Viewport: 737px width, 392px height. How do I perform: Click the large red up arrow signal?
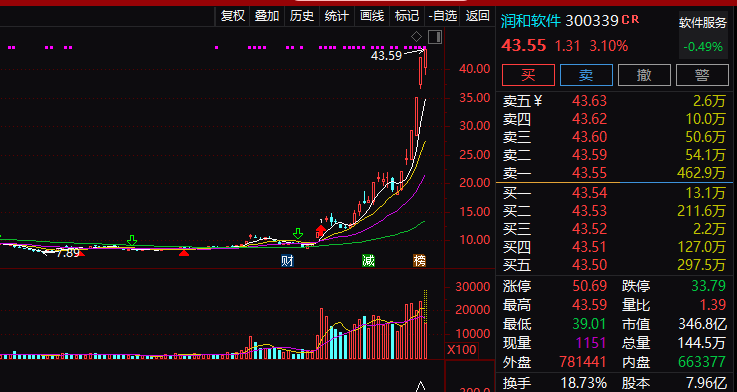point(321,231)
